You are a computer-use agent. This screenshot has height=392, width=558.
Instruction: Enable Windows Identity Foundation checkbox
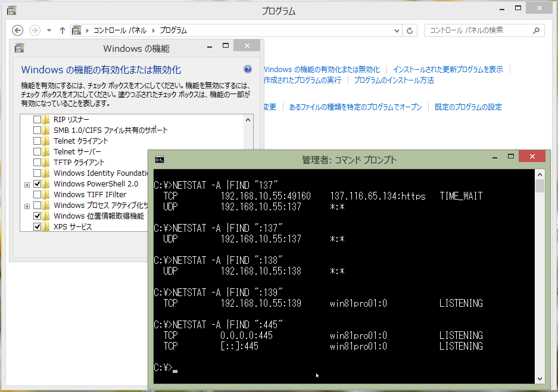click(x=37, y=173)
